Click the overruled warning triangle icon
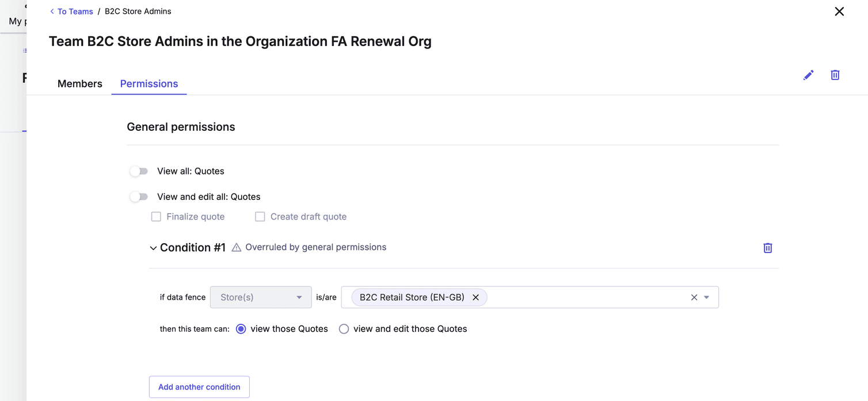 coord(236,248)
